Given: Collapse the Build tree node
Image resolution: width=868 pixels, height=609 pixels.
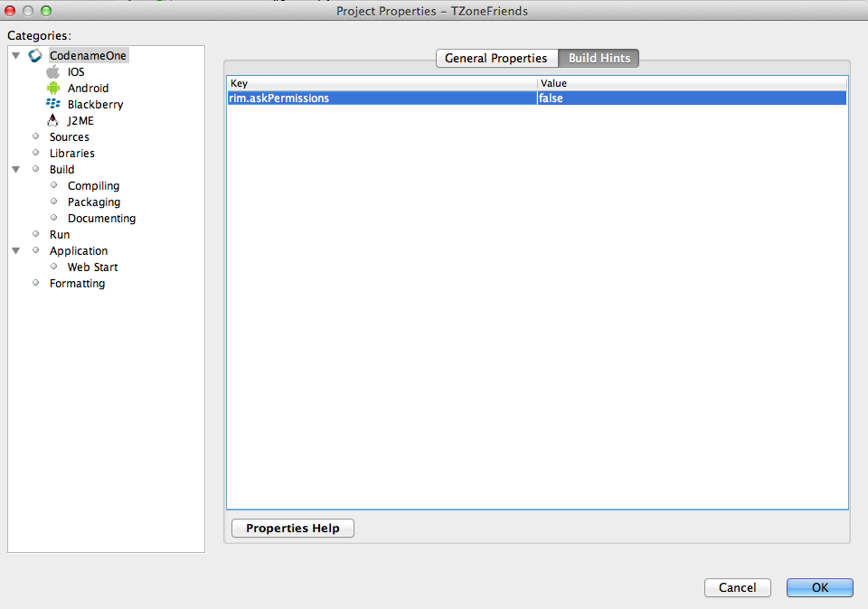Looking at the screenshot, I should tap(15, 169).
